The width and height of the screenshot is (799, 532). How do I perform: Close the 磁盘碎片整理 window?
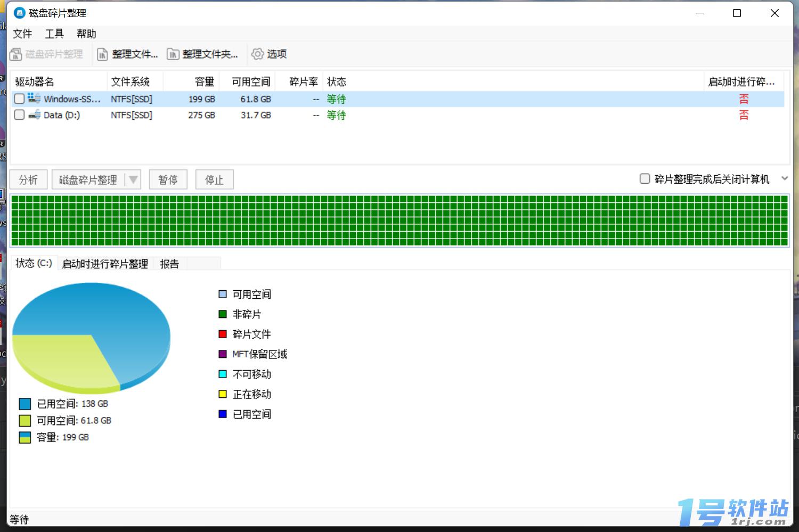(775, 13)
